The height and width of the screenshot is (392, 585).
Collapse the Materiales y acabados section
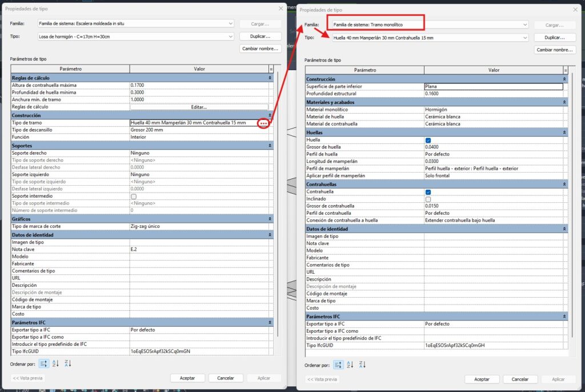click(x=564, y=102)
